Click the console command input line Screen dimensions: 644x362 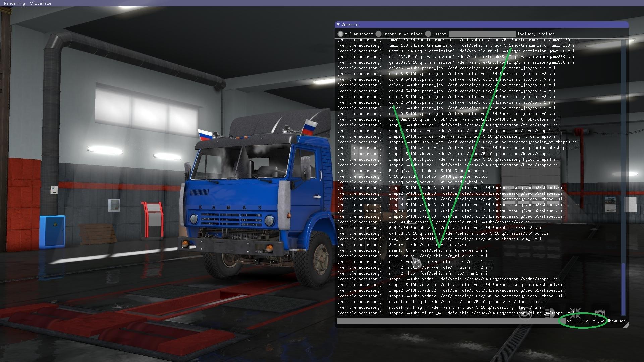pyautogui.click(x=449, y=321)
